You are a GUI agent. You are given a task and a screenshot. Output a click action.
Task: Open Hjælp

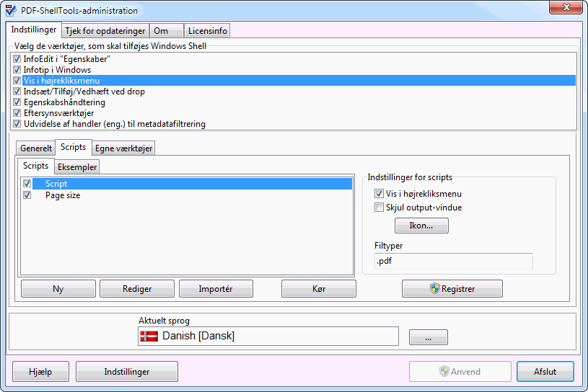[40, 371]
